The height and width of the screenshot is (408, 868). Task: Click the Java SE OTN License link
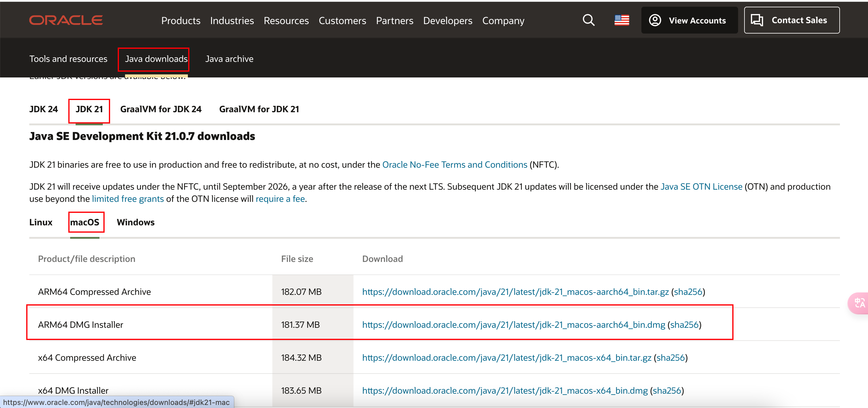701,187
